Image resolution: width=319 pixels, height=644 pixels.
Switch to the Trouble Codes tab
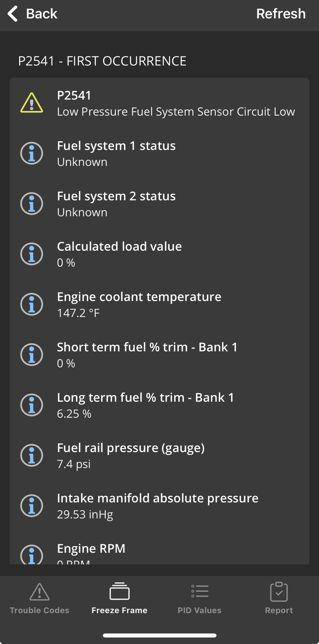39,599
